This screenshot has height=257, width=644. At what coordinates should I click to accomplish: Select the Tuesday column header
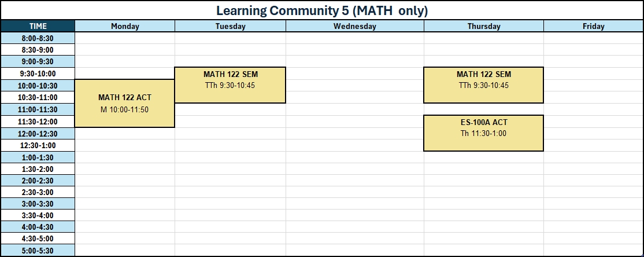(x=231, y=26)
